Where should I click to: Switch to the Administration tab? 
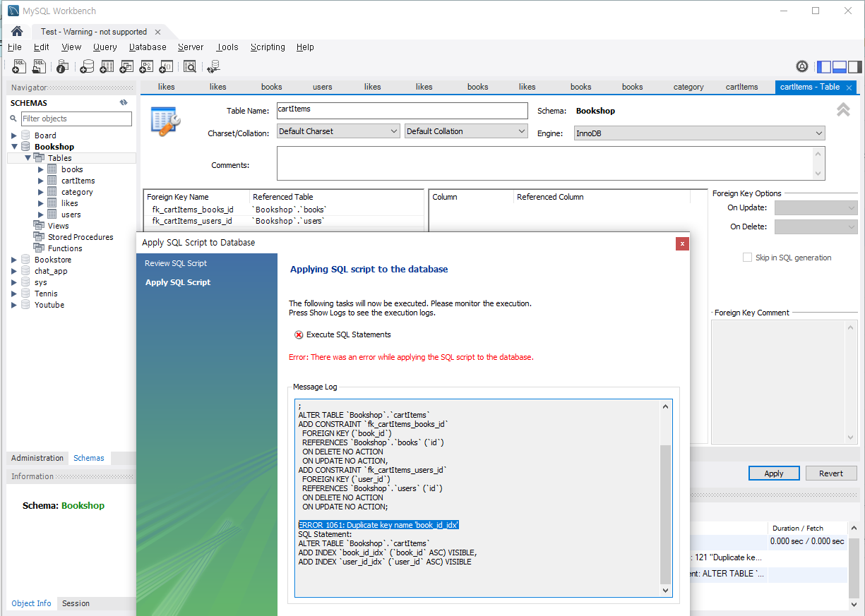37,458
